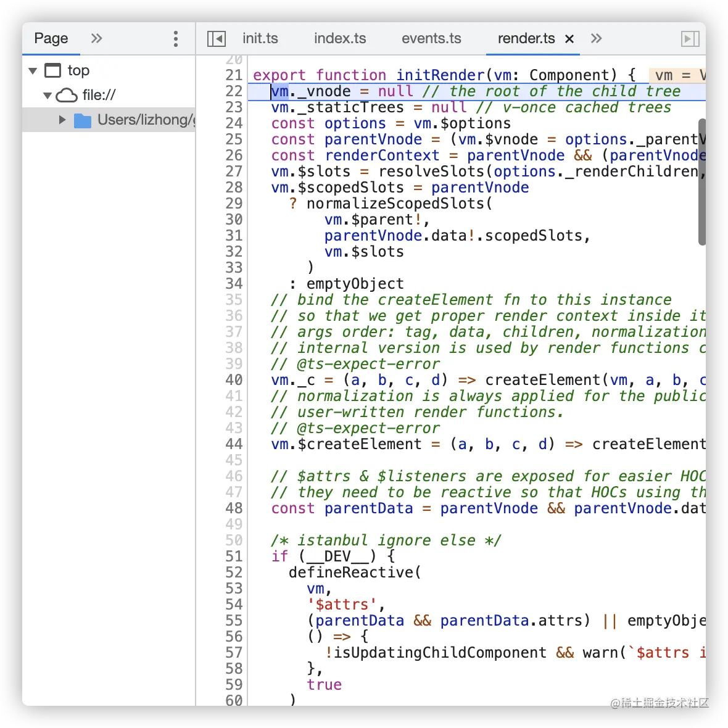728x728 pixels.
Task: Show more open file tabs chevron
Action: click(596, 38)
